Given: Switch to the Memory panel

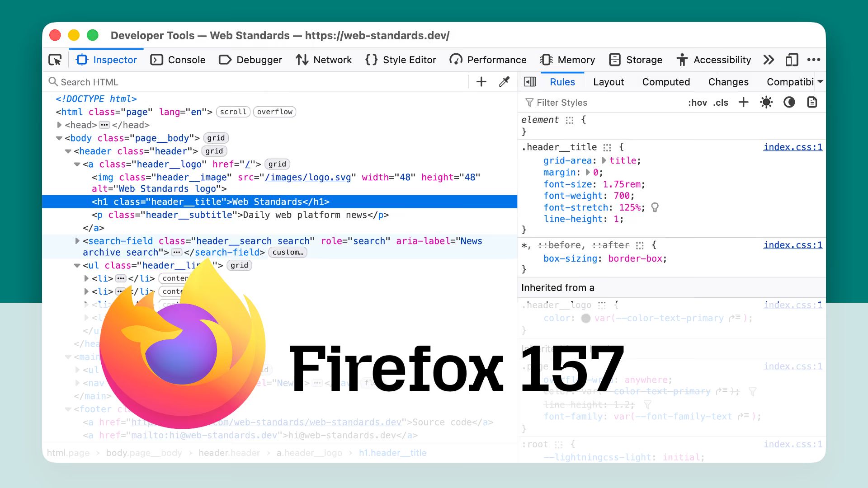Looking at the screenshot, I should pos(567,60).
